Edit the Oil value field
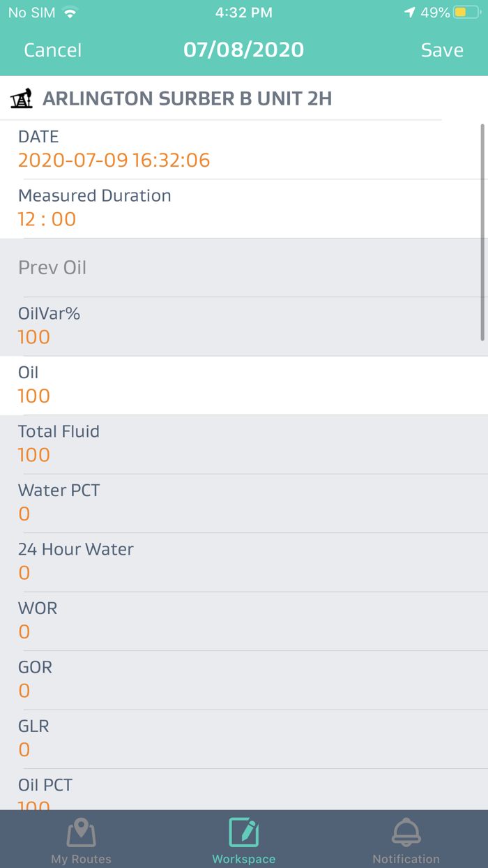The image size is (488, 868). tap(34, 396)
